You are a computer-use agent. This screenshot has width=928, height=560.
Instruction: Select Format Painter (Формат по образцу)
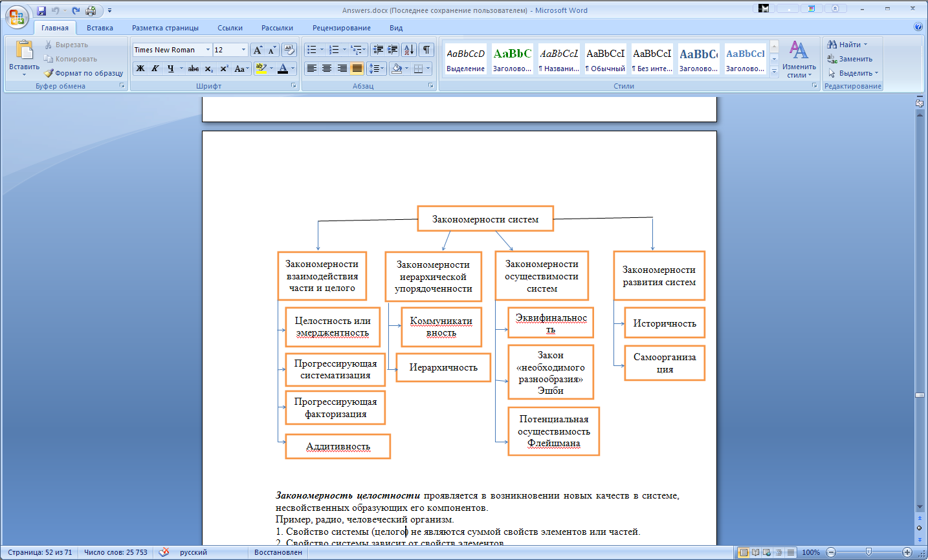(83, 73)
